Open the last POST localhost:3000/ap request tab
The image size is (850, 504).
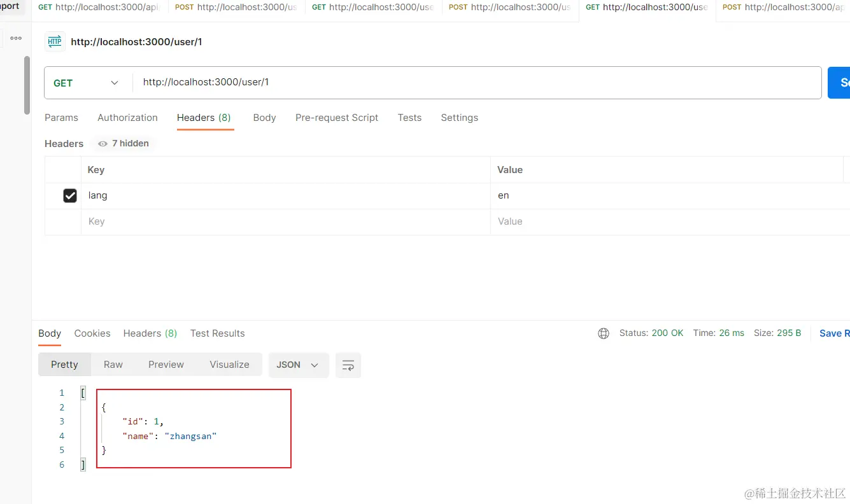point(783,8)
